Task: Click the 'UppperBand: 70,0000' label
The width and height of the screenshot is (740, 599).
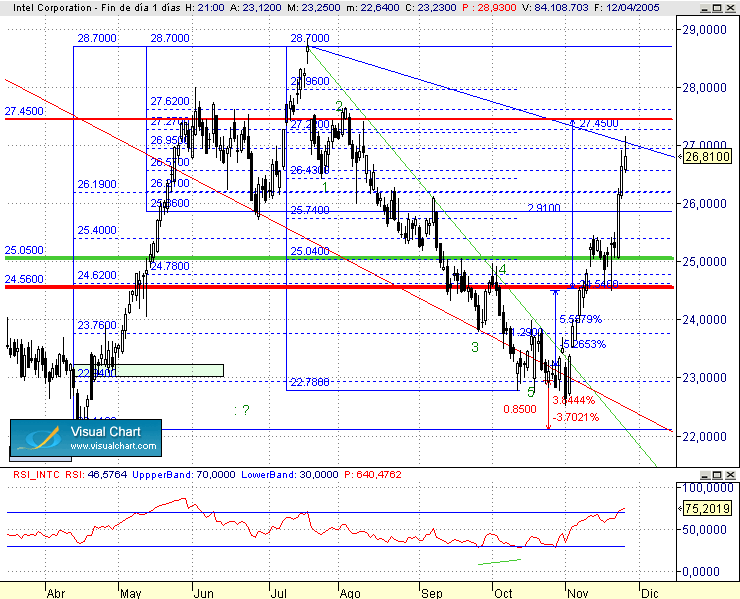Action: click(184, 474)
